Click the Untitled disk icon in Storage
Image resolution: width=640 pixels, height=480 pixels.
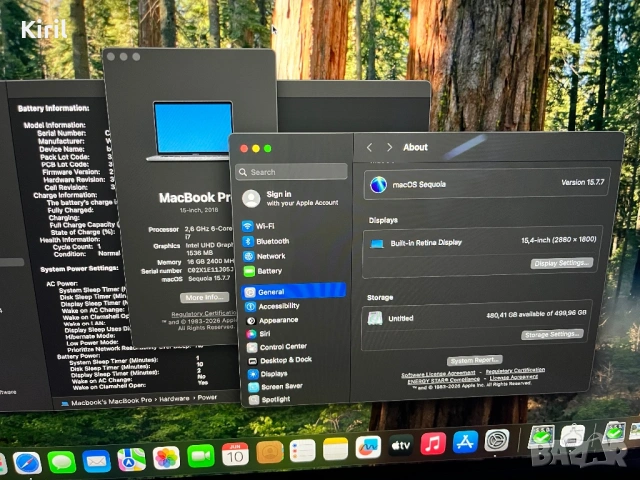375,318
